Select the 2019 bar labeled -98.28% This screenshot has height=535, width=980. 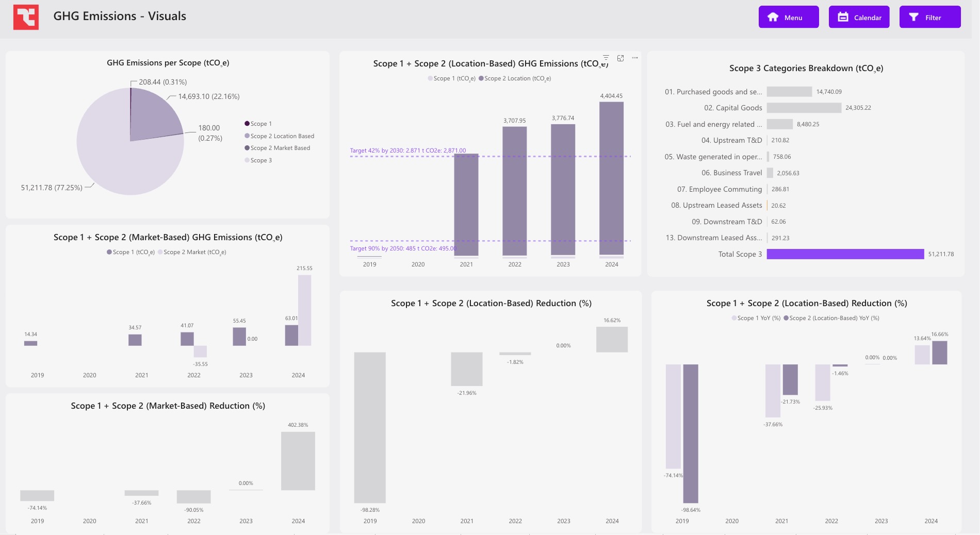point(370,427)
